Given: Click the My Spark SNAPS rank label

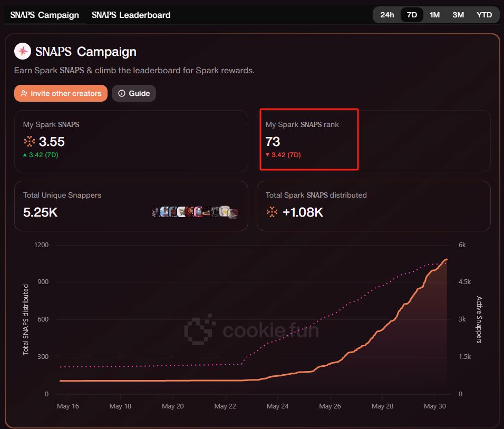Looking at the screenshot, I should pyautogui.click(x=302, y=124).
